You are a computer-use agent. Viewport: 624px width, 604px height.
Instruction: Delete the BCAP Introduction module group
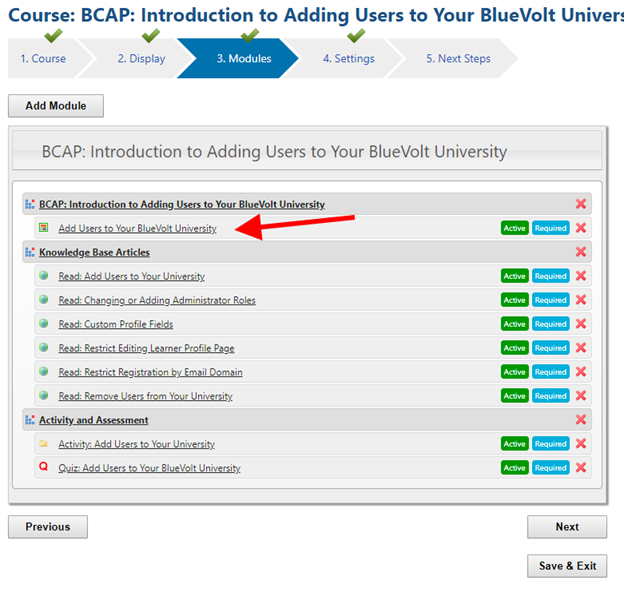581,204
